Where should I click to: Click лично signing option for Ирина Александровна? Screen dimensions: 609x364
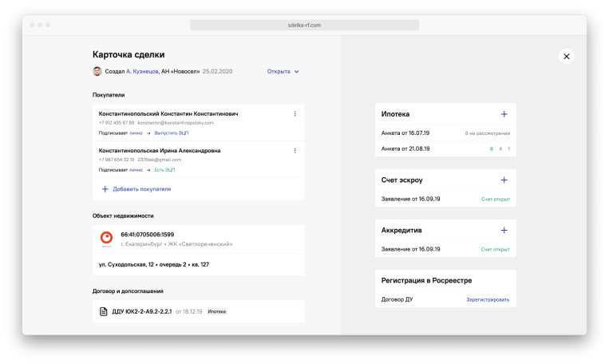pos(136,170)
